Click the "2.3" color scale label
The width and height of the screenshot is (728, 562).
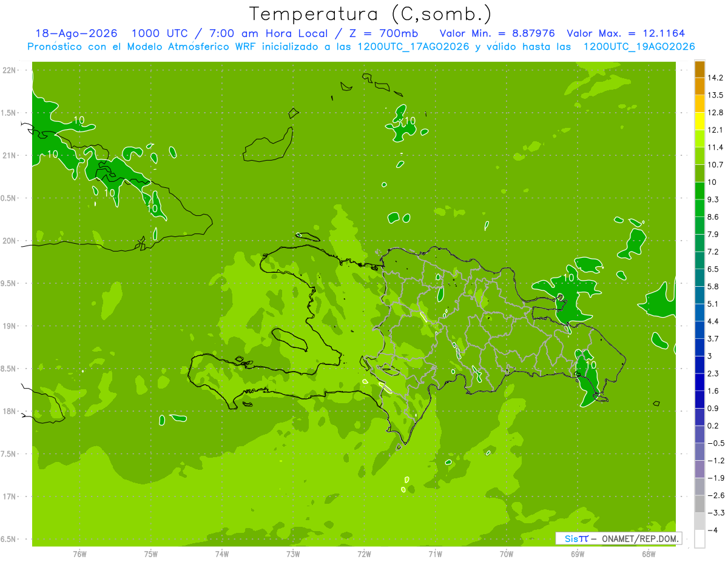pos(713,373)
